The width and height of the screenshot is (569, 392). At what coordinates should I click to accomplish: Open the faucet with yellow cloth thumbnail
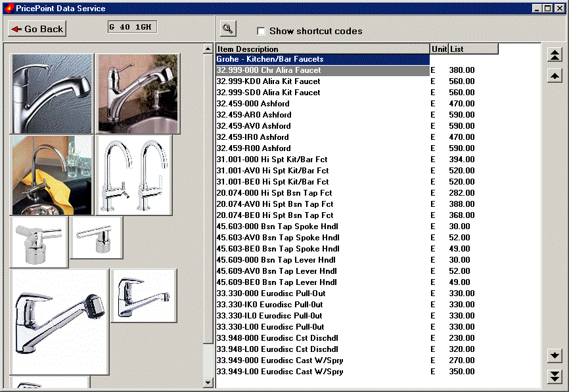pos(52,175)
